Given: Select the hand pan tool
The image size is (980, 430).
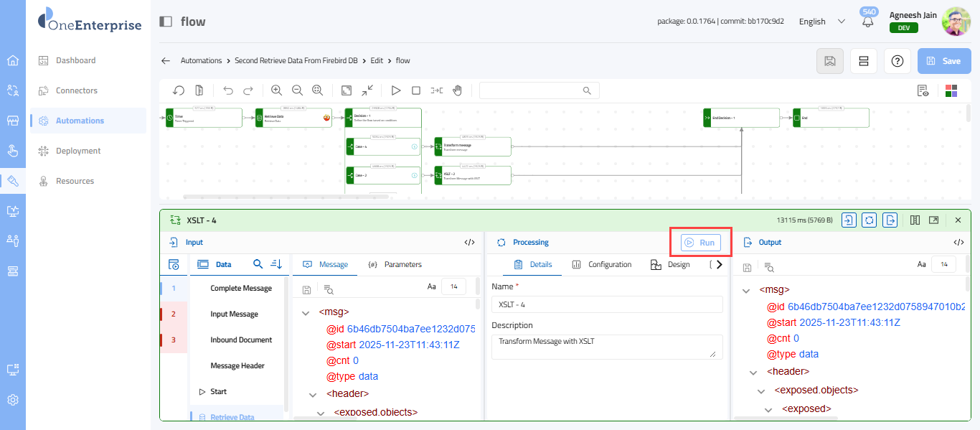Looking at the screenshot, I should point(457,90).
